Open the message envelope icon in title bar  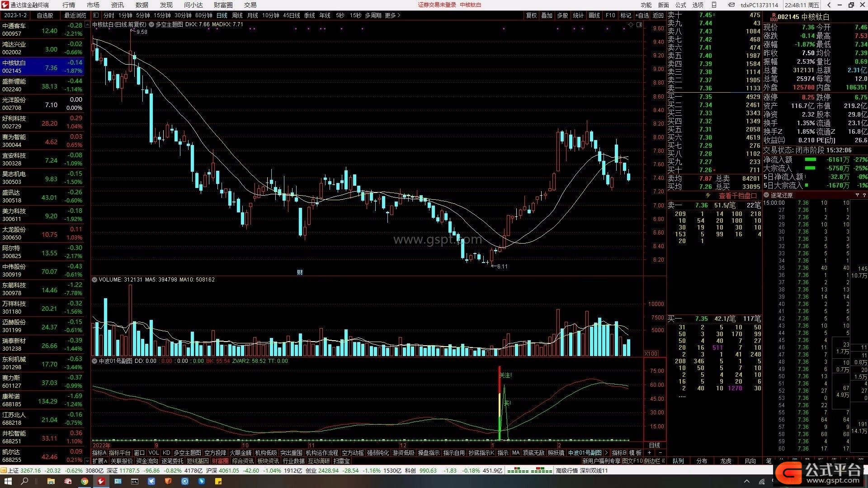(x=731, y=5)
